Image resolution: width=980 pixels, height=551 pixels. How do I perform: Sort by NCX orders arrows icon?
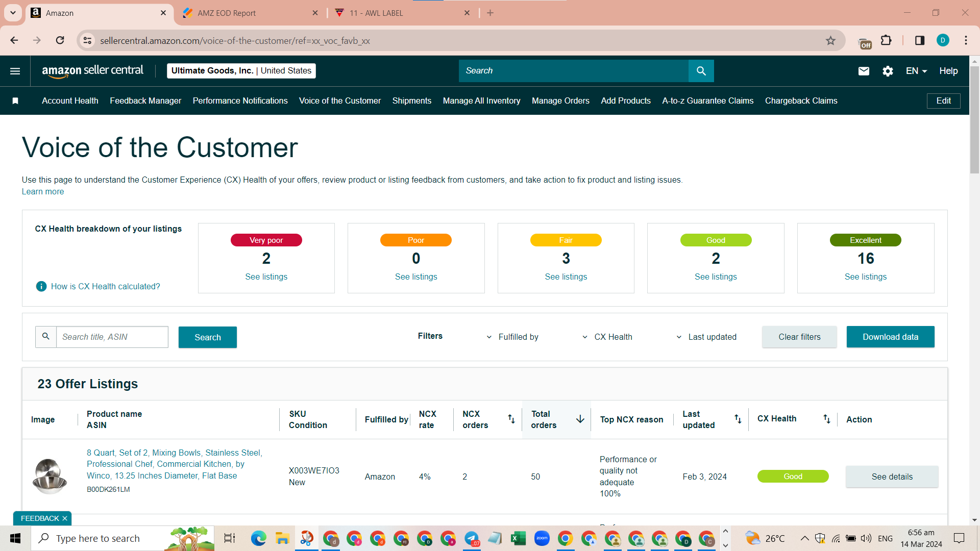[x=511, y=419]
